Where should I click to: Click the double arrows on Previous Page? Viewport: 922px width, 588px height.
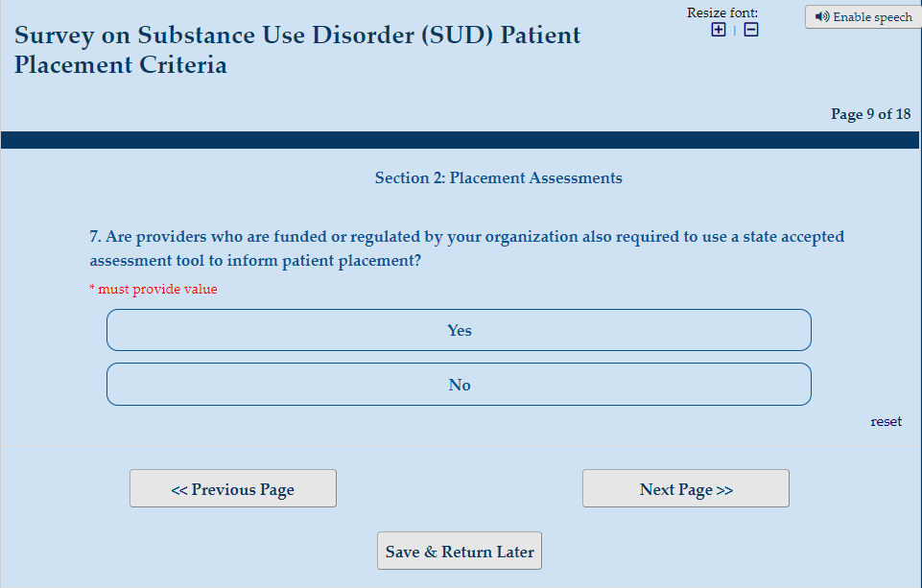[179, 490]
